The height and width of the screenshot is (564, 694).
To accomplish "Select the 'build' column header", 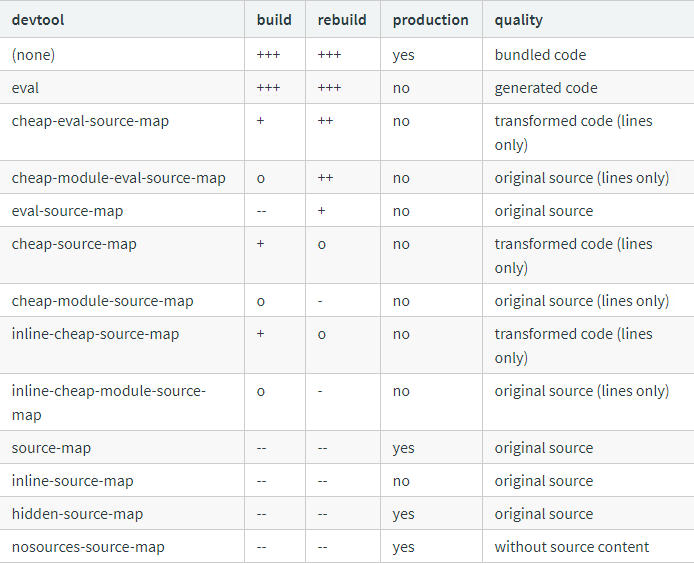I will (x=274, y=20).
